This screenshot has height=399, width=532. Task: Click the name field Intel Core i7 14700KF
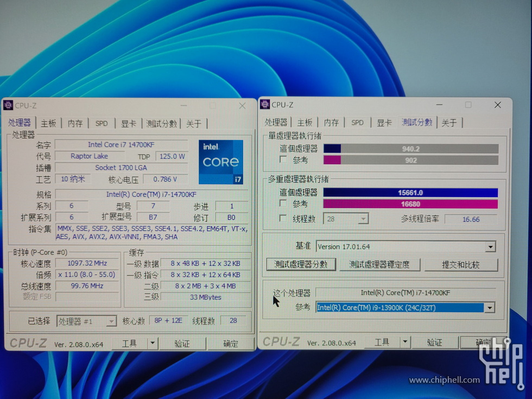pyautogui.click(x=121, y=144)
